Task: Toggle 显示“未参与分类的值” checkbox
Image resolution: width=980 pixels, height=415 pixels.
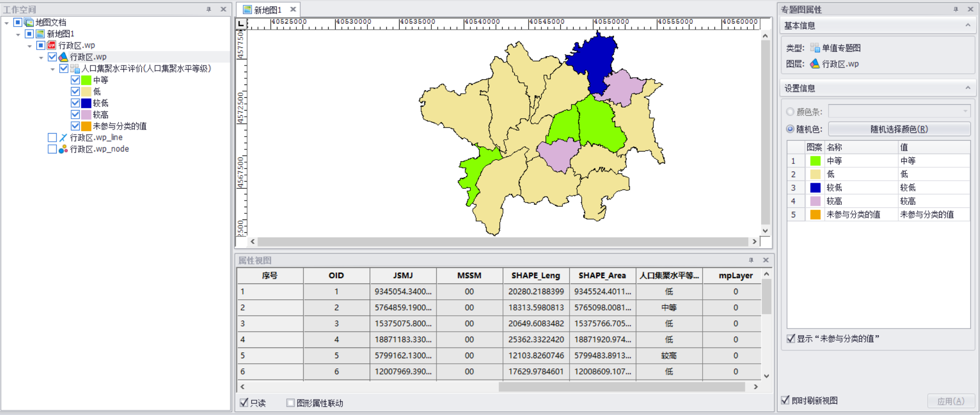Action: click(791, 339)
